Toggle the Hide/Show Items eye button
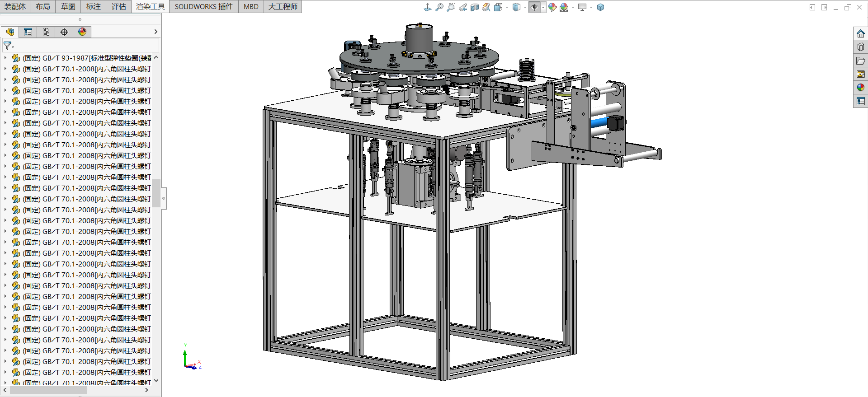This screenshot has height=397, width=868. 534,7
